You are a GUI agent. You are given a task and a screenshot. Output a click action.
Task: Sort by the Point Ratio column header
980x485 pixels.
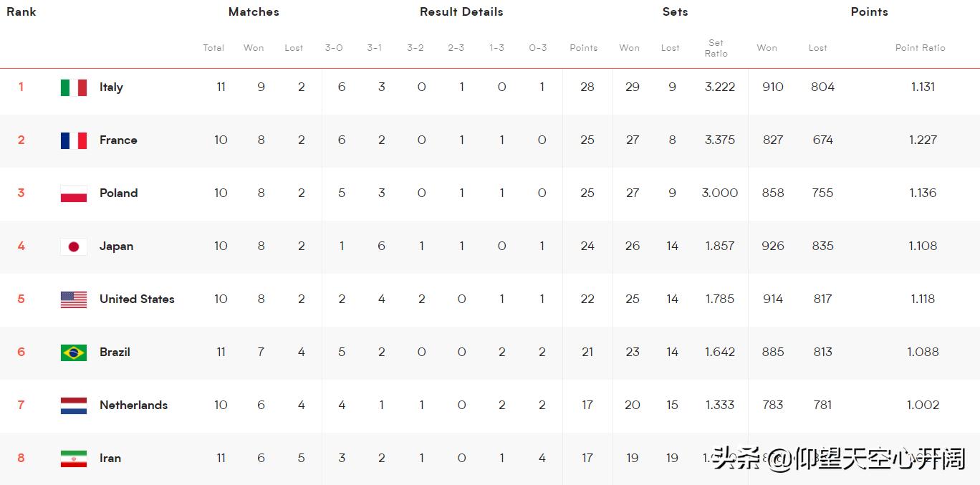920,48
